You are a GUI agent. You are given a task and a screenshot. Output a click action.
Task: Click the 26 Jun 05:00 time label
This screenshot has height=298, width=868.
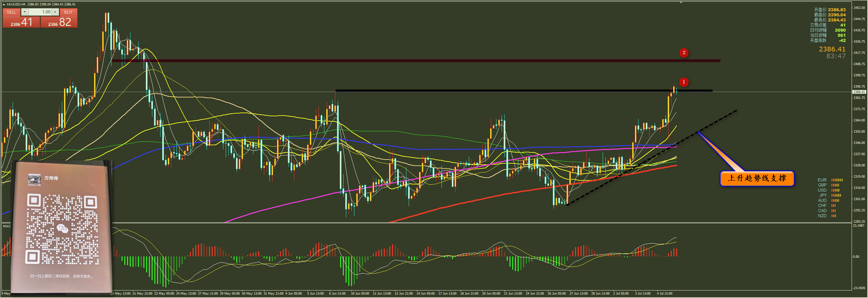coord(557,294)
